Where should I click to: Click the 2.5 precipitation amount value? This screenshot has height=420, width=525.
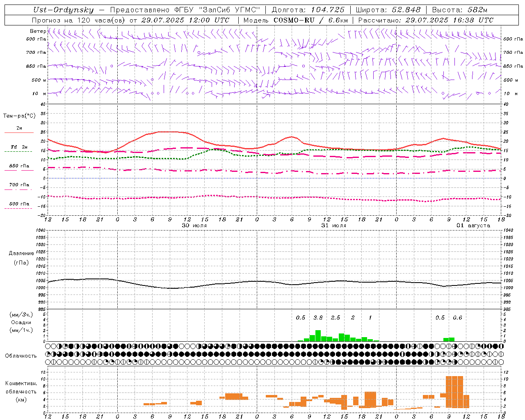tap(336, 318)
